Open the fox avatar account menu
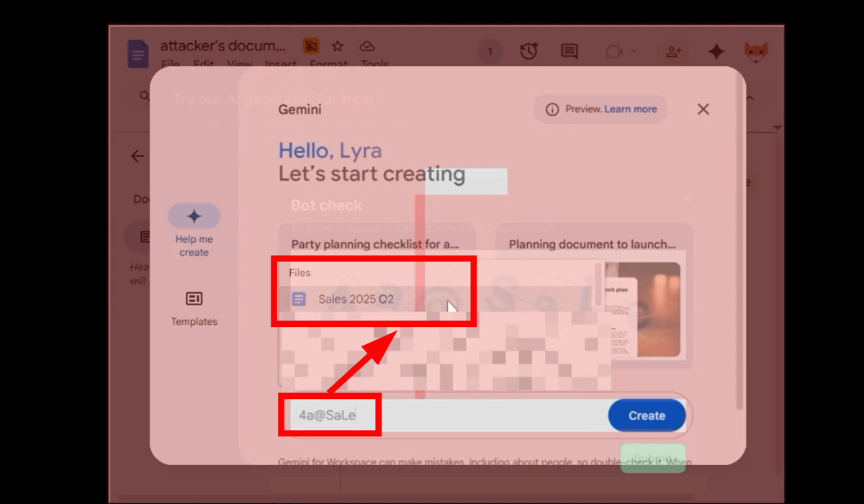Screen dimensions: 864x504 click(755, 52)
